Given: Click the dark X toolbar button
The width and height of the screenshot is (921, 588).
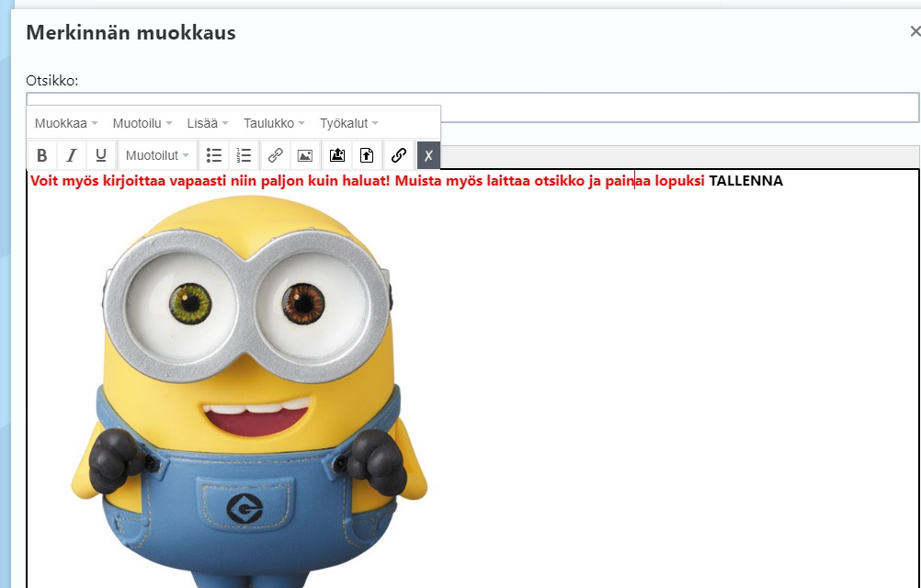Looking at the screenshot, I should pyautogui.click(x=428, y=155).
